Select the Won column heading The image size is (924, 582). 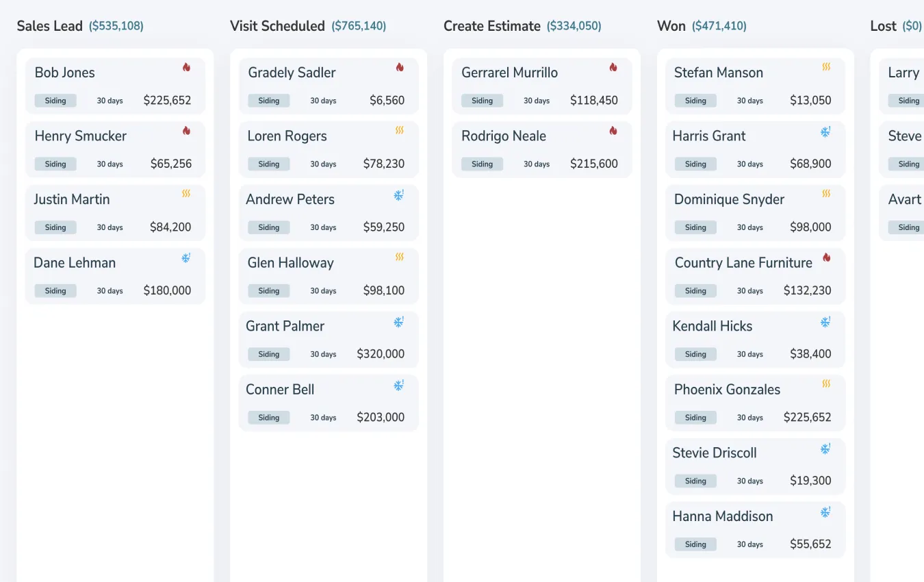pos(671,26)
